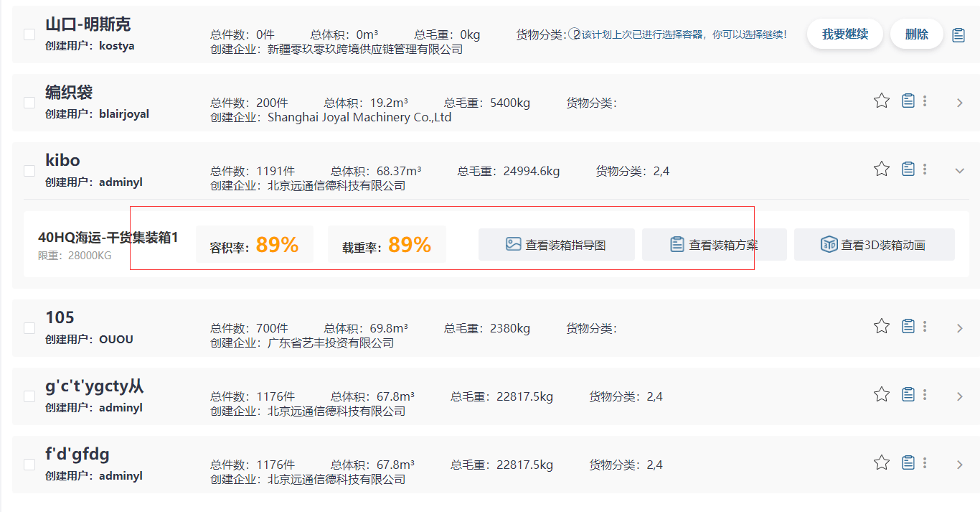The height and width of the screenshot is (512, 980).
Task: Click the 40HQ海运-干货集装箱1 container title
Action: (x=108, y=238)
